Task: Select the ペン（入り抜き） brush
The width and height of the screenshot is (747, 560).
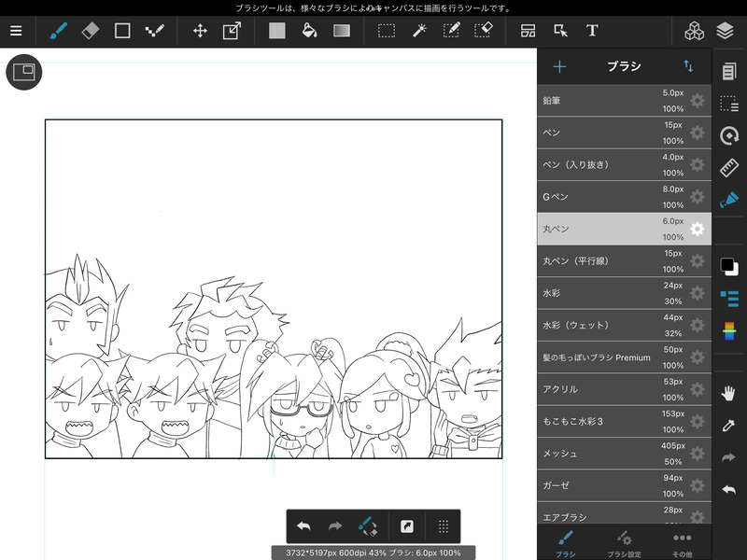Action: coord(624,165)
